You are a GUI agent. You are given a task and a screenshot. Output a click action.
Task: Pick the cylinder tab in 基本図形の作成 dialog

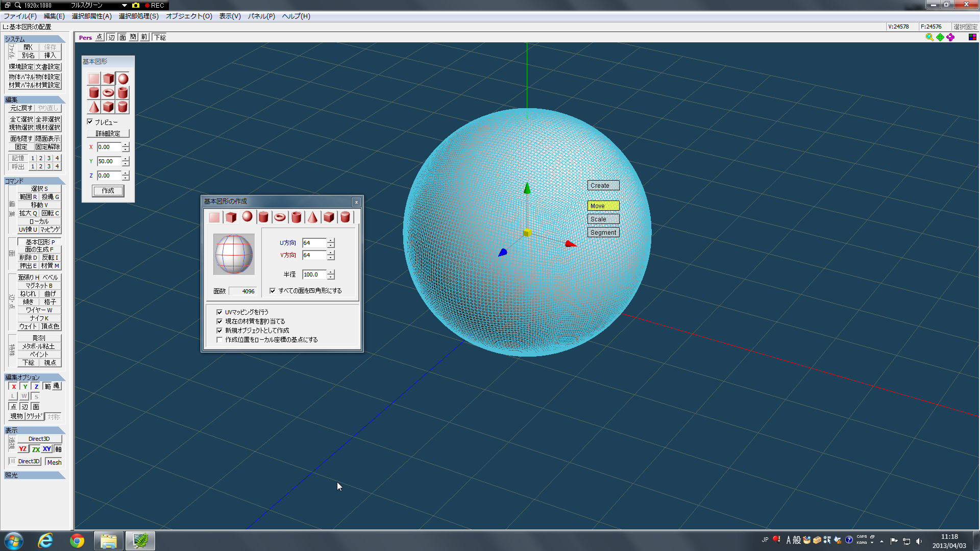(263, 217)
